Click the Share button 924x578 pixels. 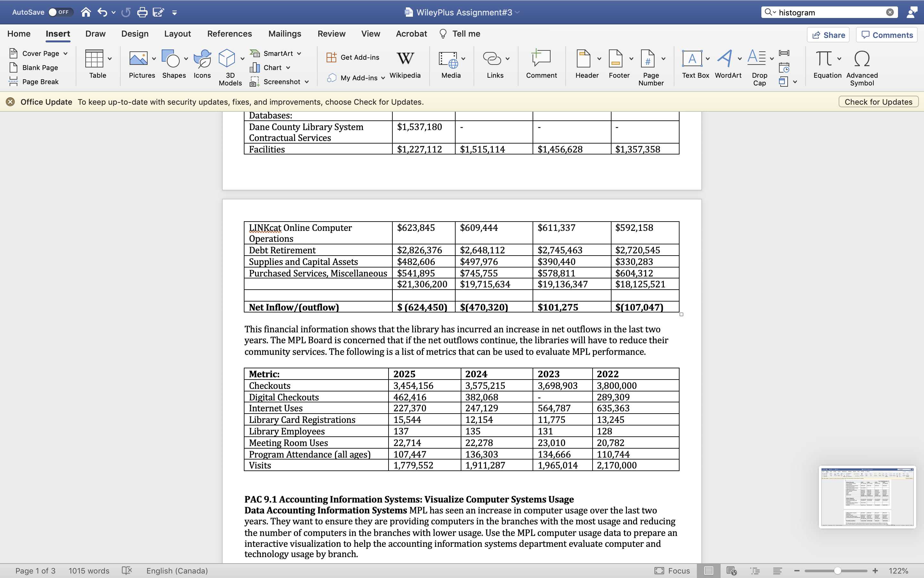tap(828, 35)
